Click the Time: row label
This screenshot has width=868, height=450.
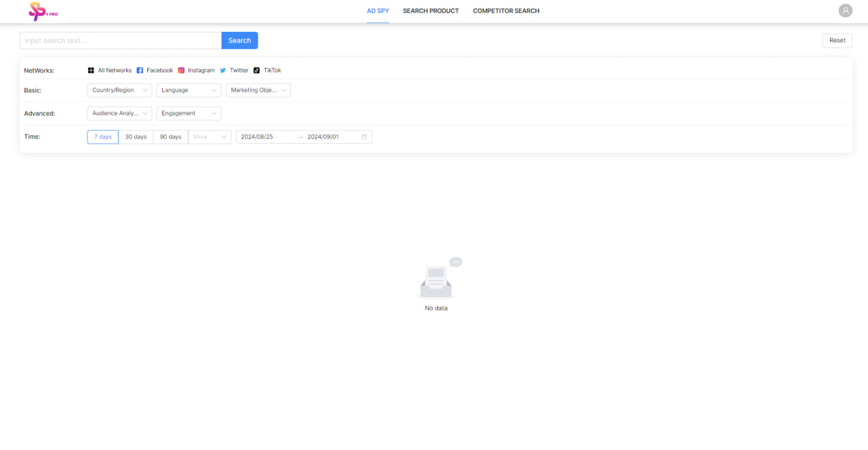coord(32,136)
